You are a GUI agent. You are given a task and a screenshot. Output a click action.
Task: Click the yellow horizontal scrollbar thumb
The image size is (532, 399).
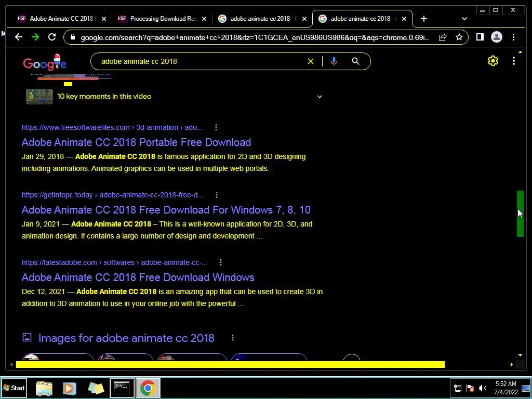tap(230, 364)
